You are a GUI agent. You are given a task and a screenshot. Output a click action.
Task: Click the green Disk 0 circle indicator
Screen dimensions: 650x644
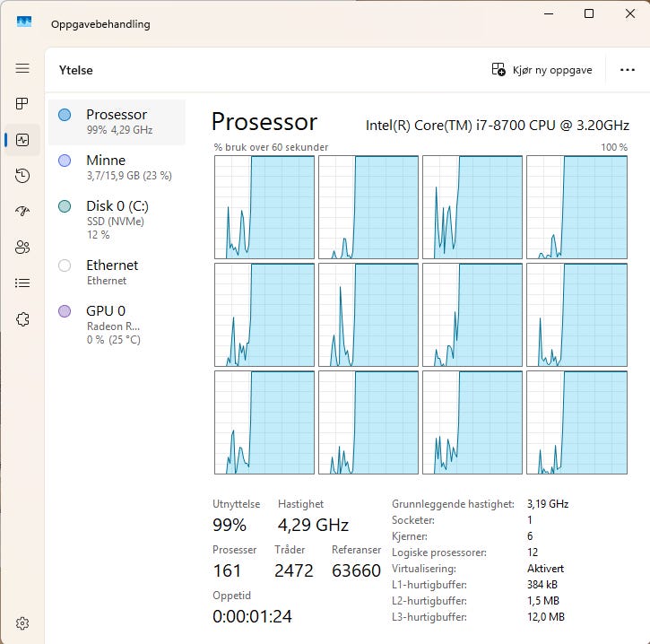click(65, 206)
